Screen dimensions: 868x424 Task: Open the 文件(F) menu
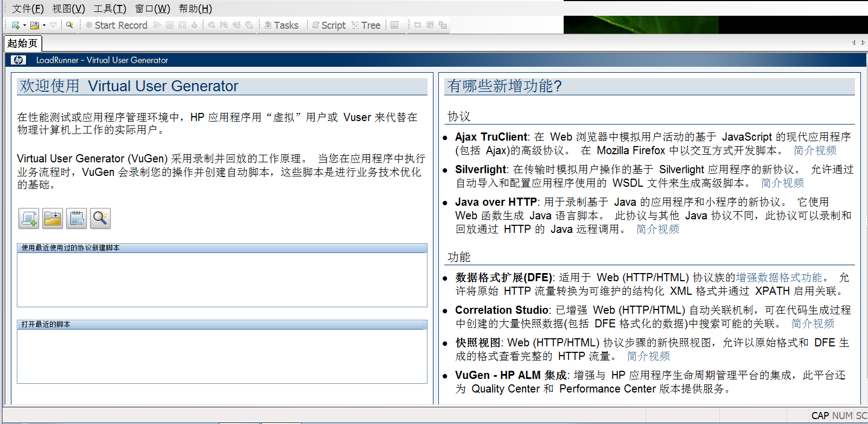tap(28, 9)
